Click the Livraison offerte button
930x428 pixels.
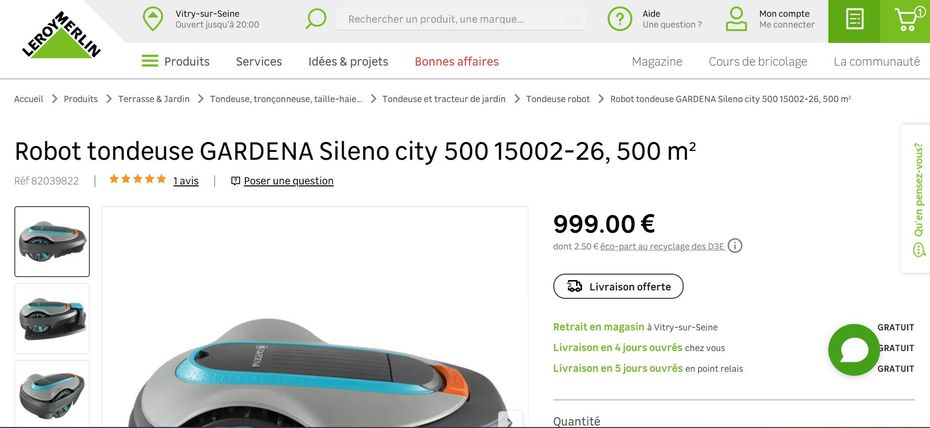tap(618, 286)
